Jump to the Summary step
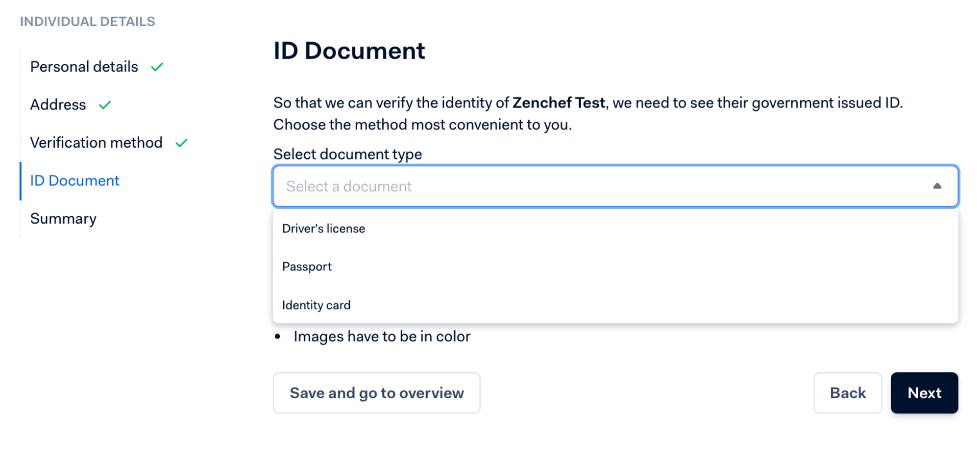Screen dimensions: 980x466 [64, 219]
